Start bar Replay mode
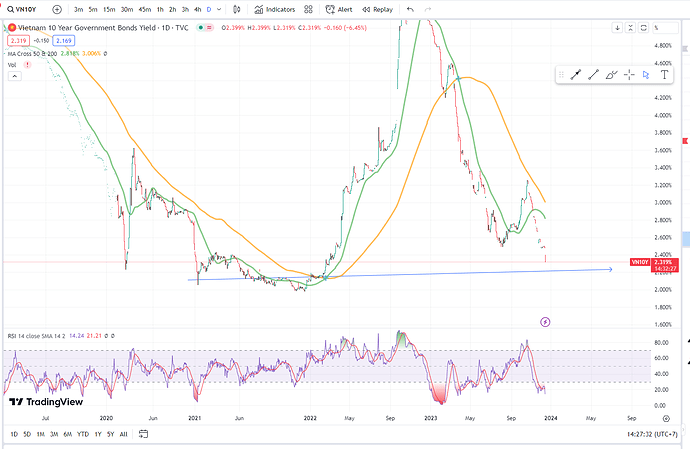 click(377, 9)
